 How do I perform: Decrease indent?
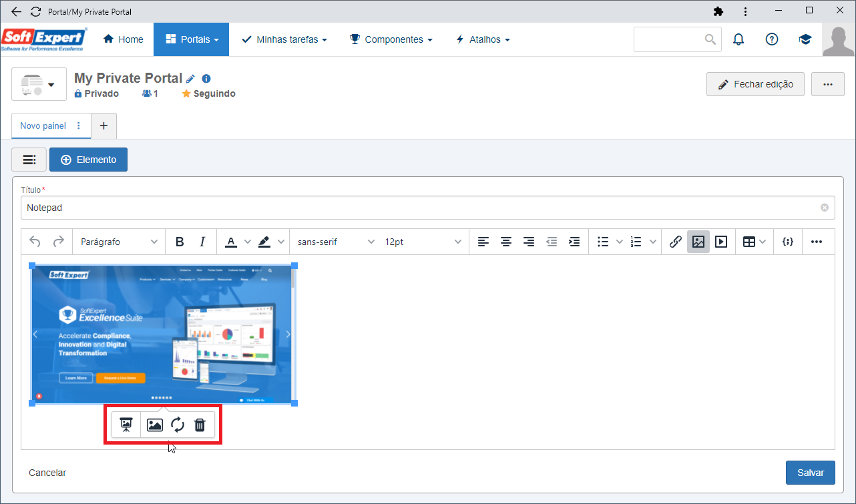click(x=552, y=242)
